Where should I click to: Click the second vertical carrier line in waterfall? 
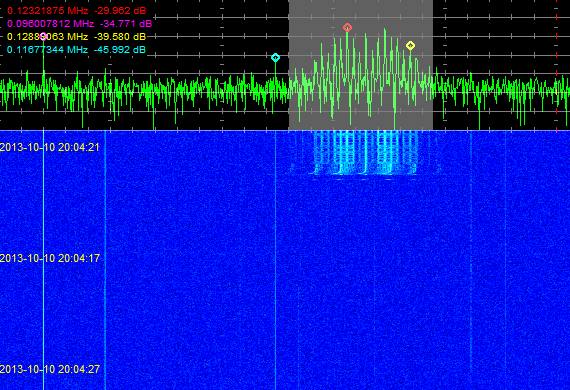point(105,260)
